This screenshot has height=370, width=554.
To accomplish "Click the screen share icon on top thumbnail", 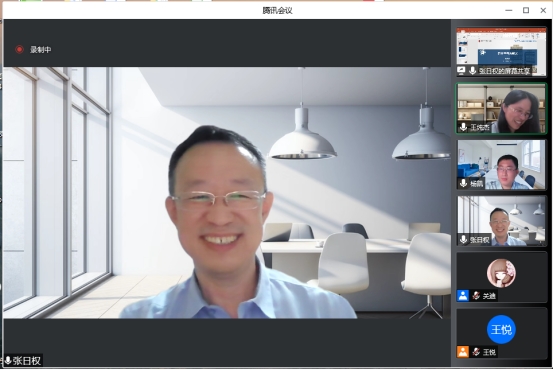I will click(x=461, y=70).
